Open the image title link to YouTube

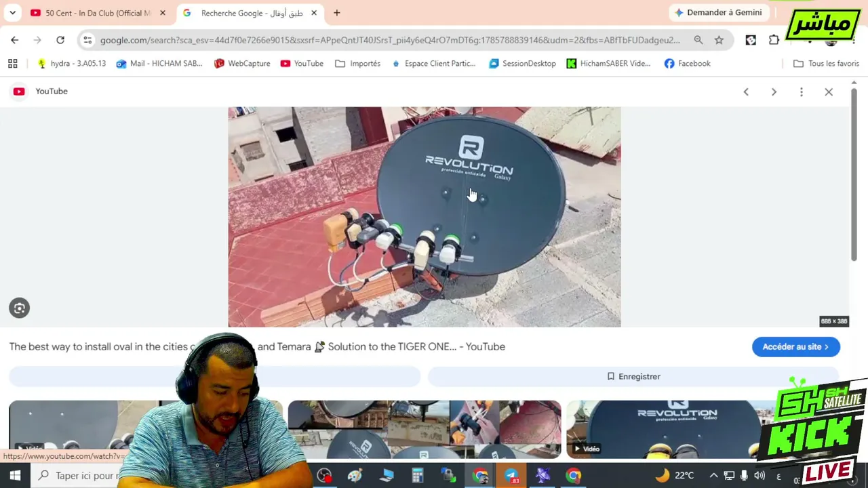tap(257, 346)
